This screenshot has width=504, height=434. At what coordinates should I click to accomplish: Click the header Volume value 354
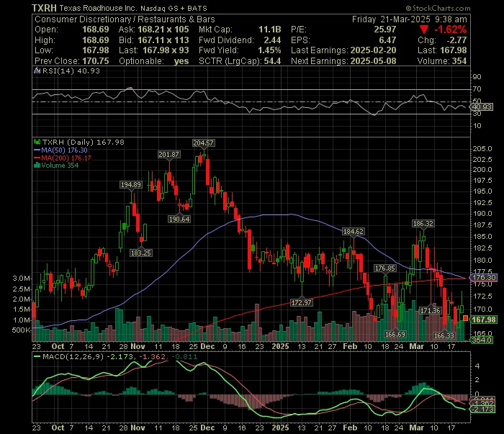459,61
